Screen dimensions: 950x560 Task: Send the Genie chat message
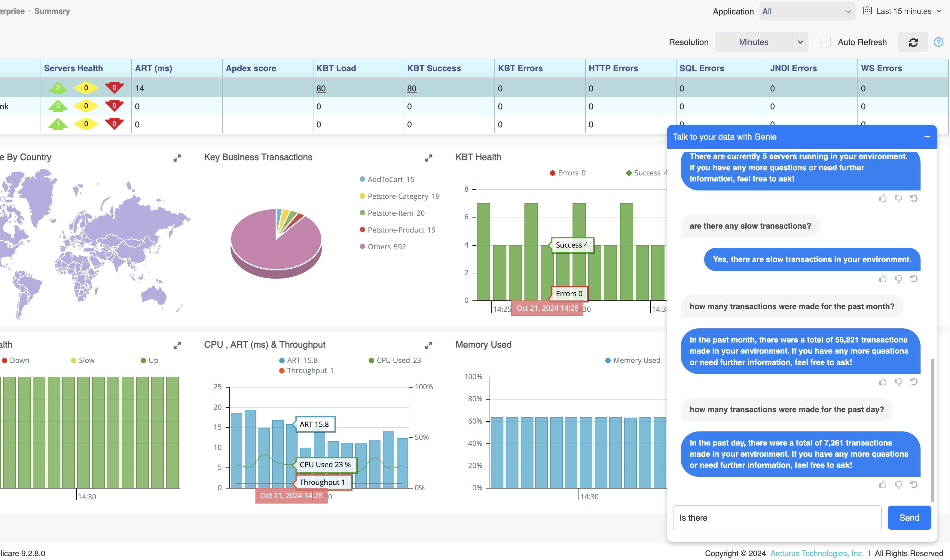pyautogui.click(x=909, y=518)
